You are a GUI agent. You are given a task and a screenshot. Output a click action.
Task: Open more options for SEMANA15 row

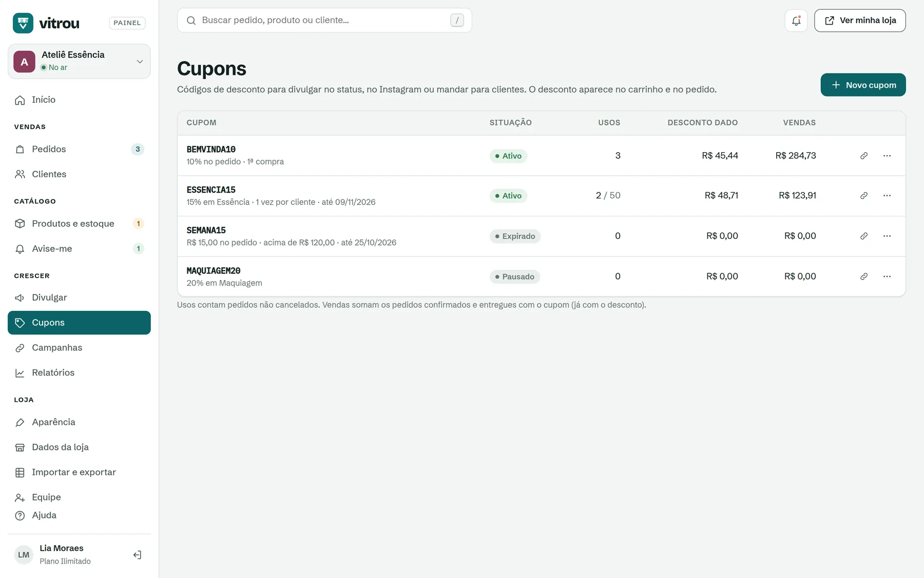[887, 236]
